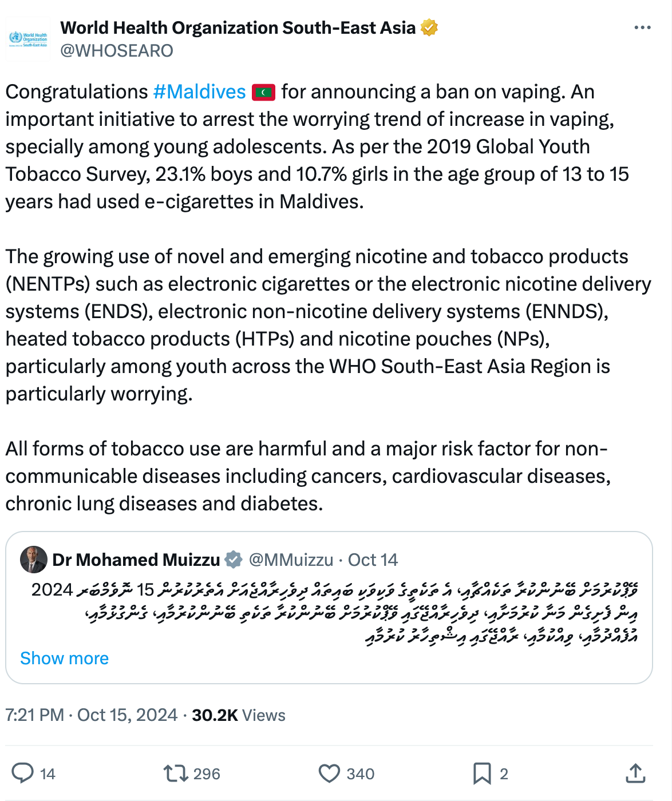Open the share tweet icon
Screen dimensions: 672x801
click(635, 773)
